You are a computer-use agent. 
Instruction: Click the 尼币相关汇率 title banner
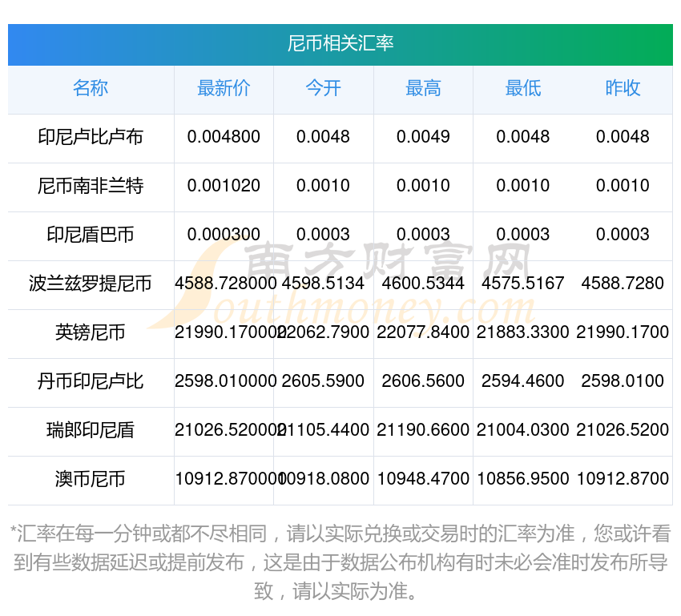click(340, 43)
